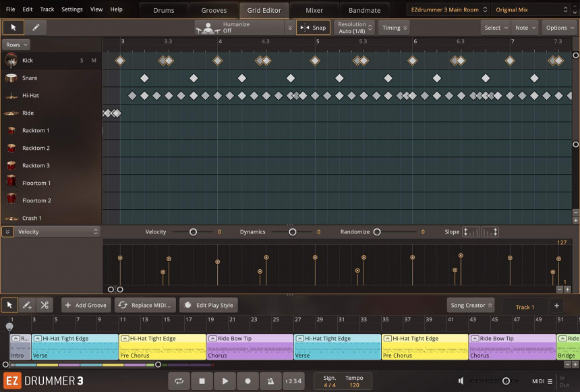Click the Kick drum icon in the track list
Screen dimensions: 580x392
click(x=12, y=60)
